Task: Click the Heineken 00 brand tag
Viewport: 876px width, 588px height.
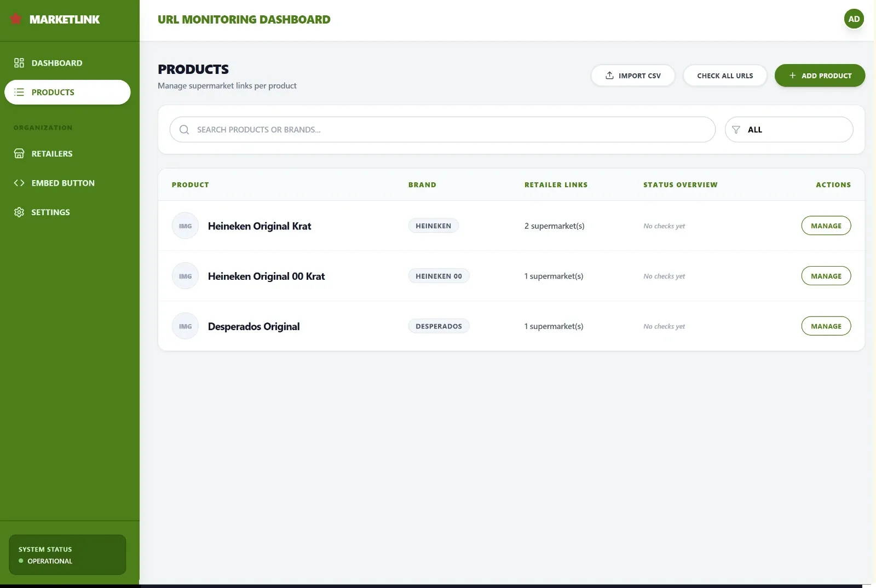Action: (x=439, y=276)
